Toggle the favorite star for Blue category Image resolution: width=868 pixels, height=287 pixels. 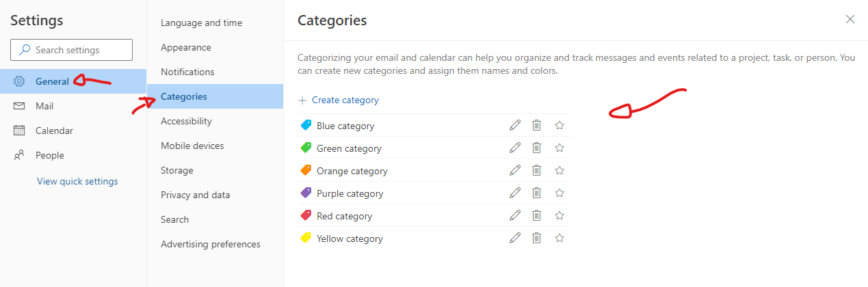click(x=560, y=125)
